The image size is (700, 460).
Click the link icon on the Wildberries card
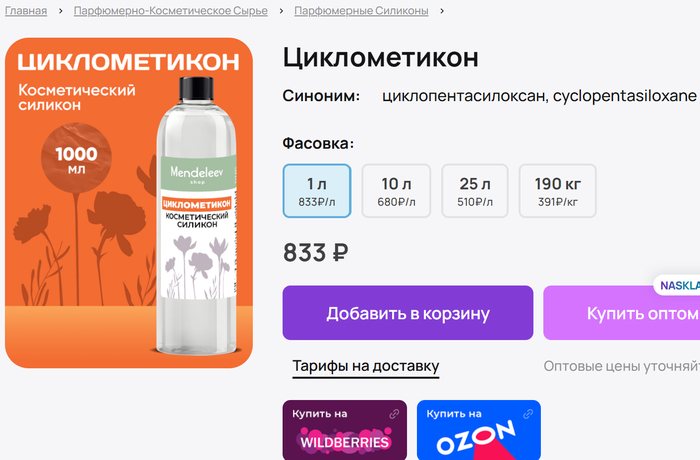pos(394,414)
